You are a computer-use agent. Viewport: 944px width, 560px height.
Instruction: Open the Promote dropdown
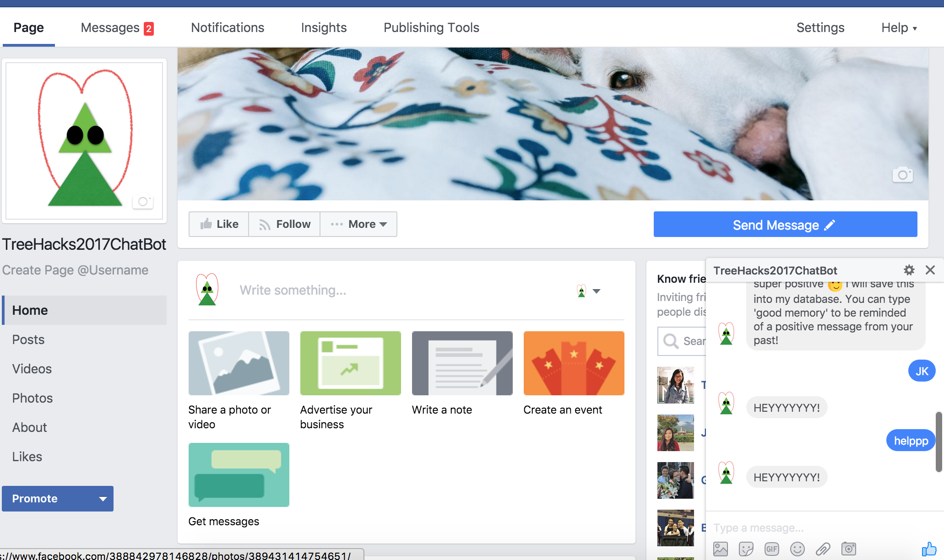[x=103, y=499]
